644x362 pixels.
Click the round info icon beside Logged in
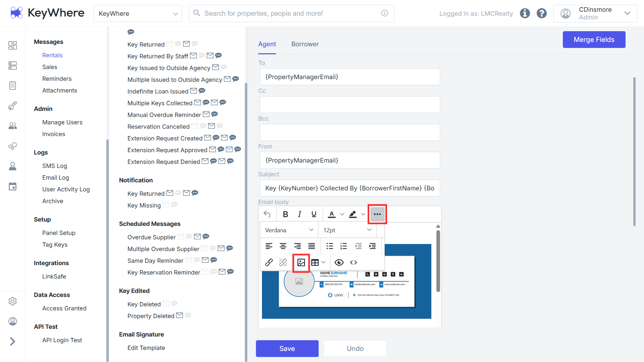525,13
